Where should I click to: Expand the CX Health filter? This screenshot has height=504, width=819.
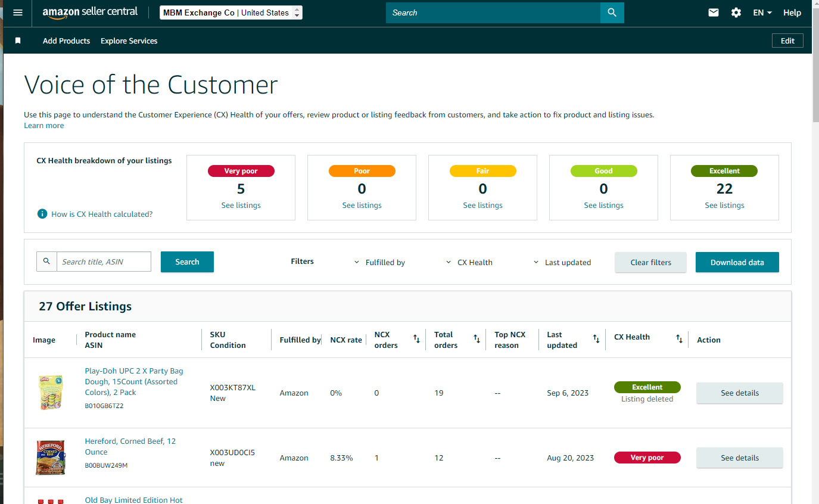tap(469, 262)
